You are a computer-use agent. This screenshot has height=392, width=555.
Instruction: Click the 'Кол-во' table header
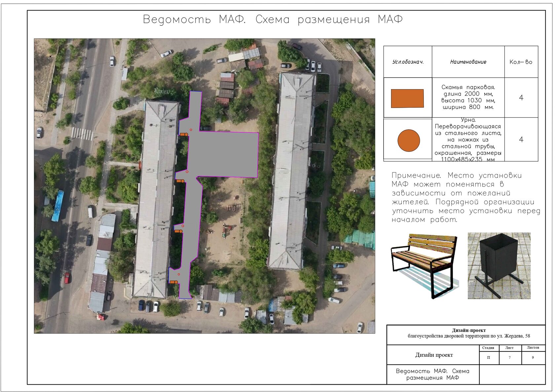pos(521,62)
